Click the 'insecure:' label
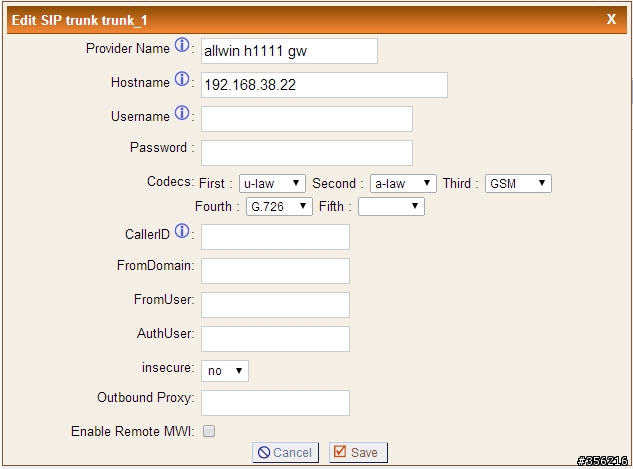The image size is (633, 469). pyautogui.click(x=168, y=367)
